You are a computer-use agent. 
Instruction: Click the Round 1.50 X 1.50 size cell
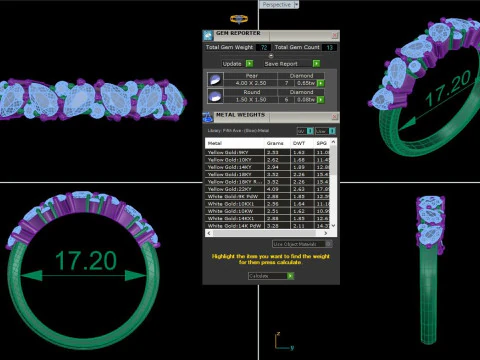[251, 99]
